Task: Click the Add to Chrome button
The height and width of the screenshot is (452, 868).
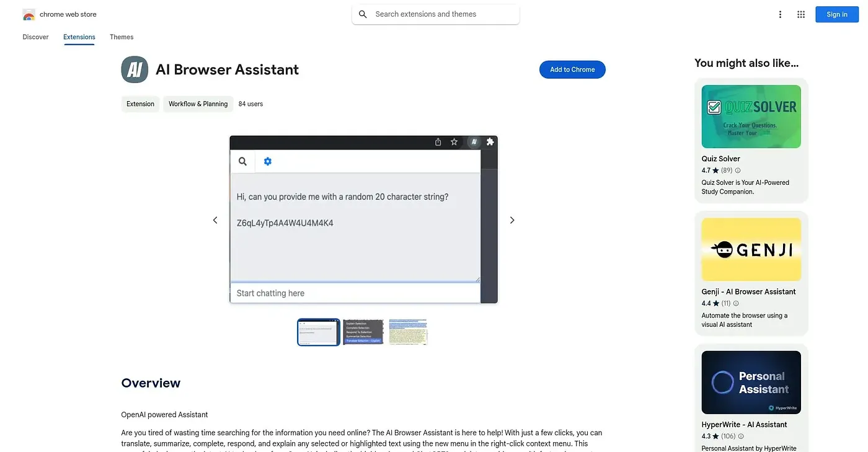Action: tap(572, 69)
